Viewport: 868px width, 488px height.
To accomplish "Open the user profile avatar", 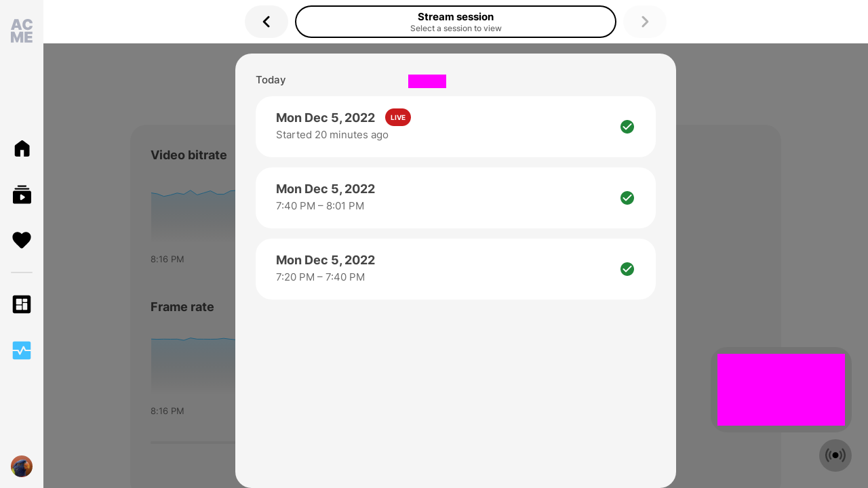I will pyautogui.click(x=22, y=466).
